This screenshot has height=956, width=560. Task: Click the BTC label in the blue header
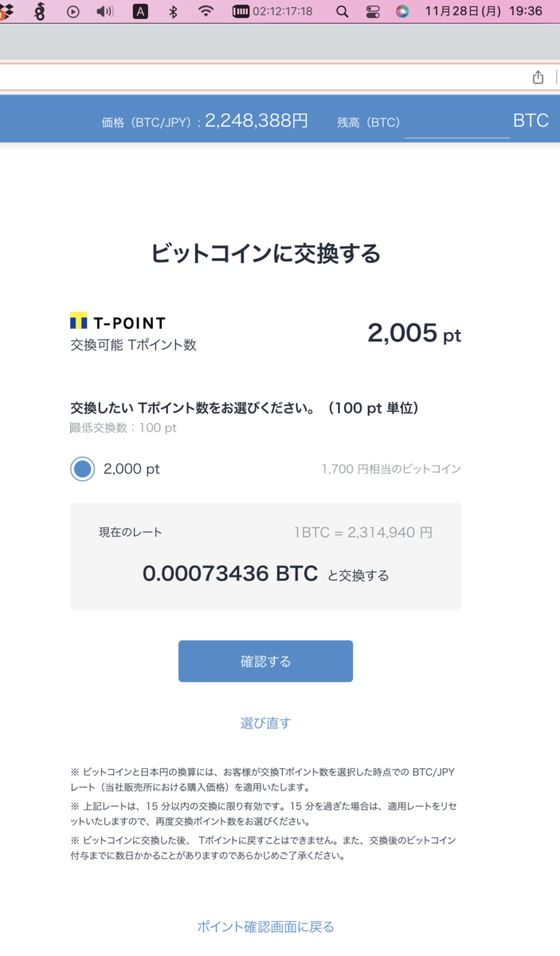tap(530, 119)
